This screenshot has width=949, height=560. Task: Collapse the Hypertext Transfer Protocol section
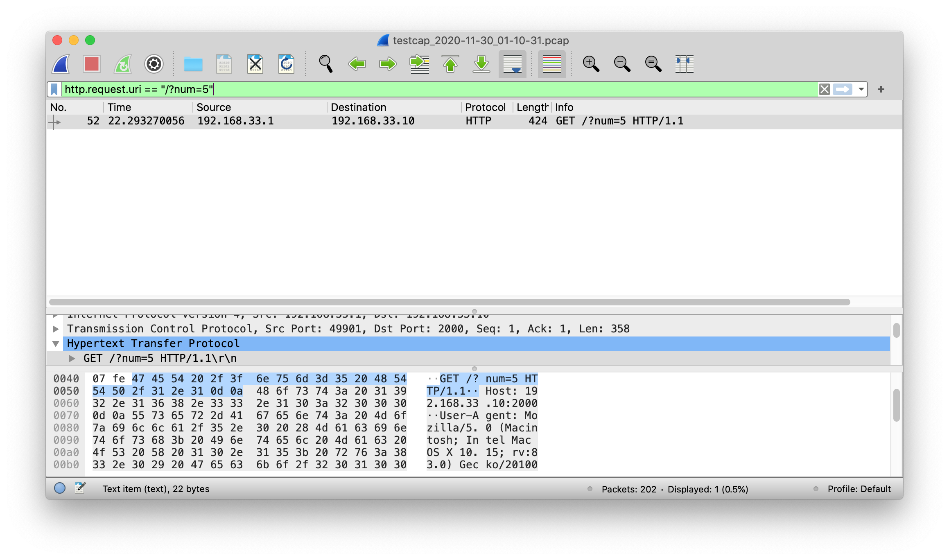point(56,343)
